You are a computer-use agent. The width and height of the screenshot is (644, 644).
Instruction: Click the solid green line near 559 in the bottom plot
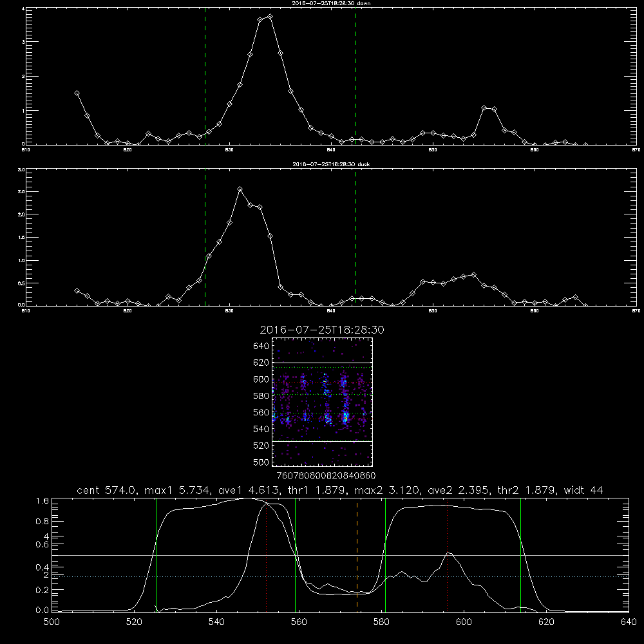[296, 554]
